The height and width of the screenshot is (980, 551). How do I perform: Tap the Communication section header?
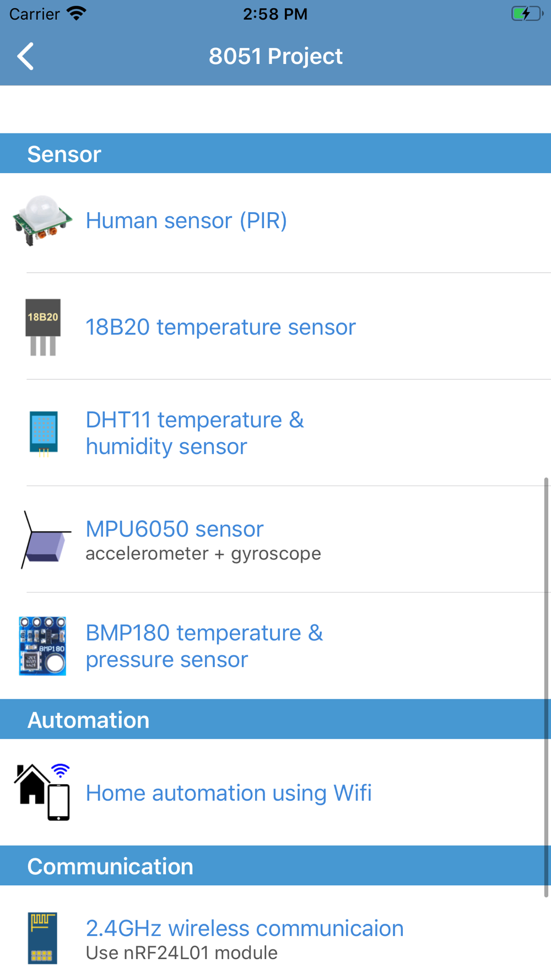pos(275,866)
